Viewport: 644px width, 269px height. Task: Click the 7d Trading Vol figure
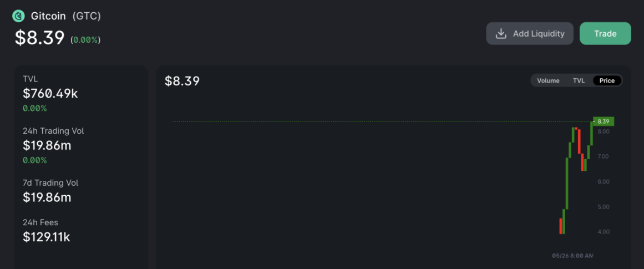[47, 197]
